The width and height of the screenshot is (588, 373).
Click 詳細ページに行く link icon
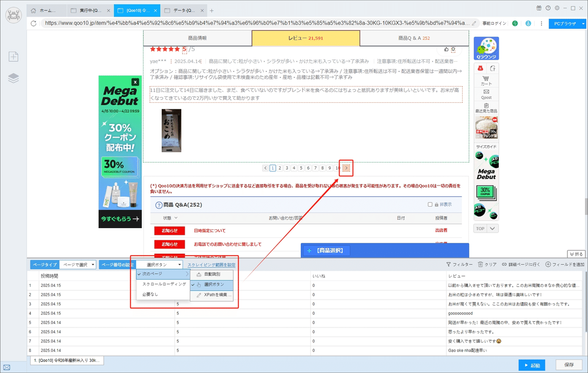click(521, 264)
